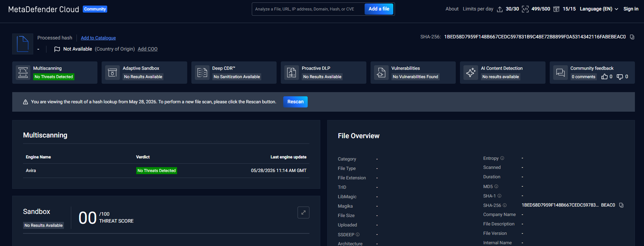Image resolution: width=644 pixels, height=246 pixels.
Task: Click the SSDEEP info icon
Action: (358, 235)
